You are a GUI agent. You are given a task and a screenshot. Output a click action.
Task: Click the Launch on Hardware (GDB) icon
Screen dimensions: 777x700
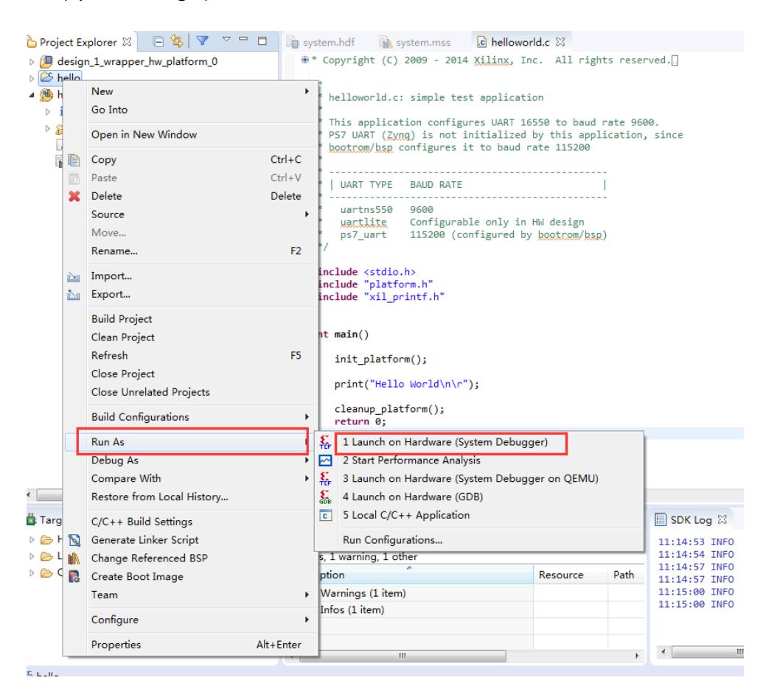coord(326,497)
